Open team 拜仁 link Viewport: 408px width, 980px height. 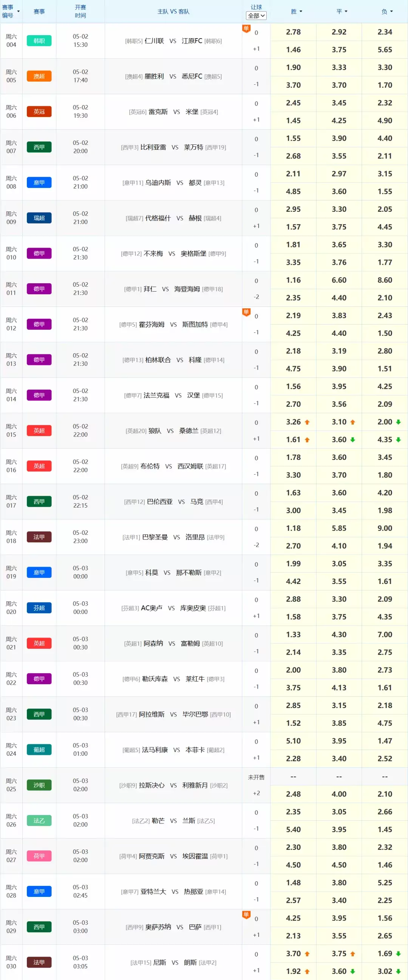[150, 289]
